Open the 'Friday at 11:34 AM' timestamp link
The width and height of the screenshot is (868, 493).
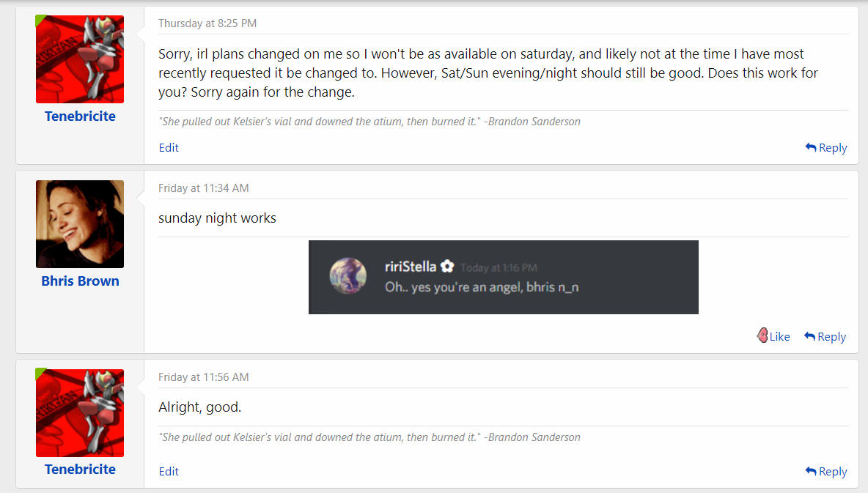[203, 188]
